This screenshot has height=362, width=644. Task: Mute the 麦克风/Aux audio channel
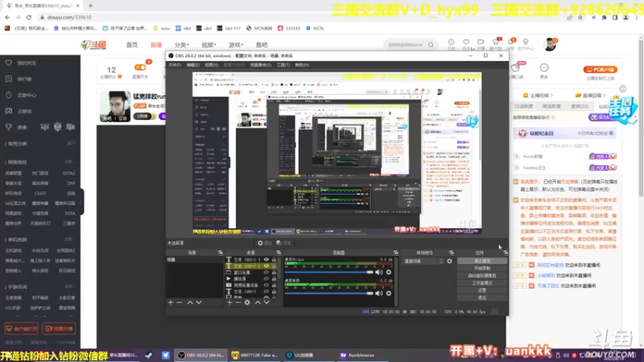pos(378,272)
